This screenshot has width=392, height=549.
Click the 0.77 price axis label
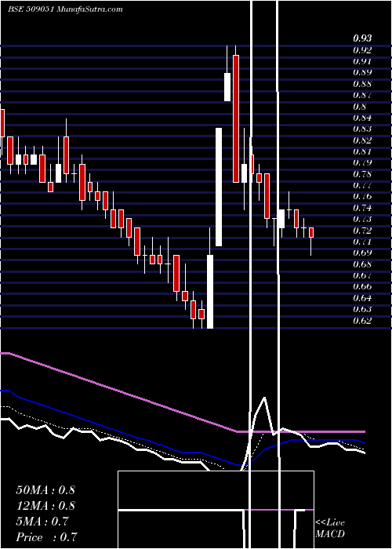(362, 185)
